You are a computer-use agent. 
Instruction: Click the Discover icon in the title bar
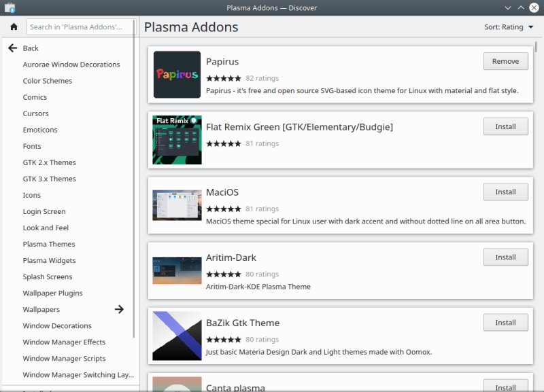tap(8, 7)
